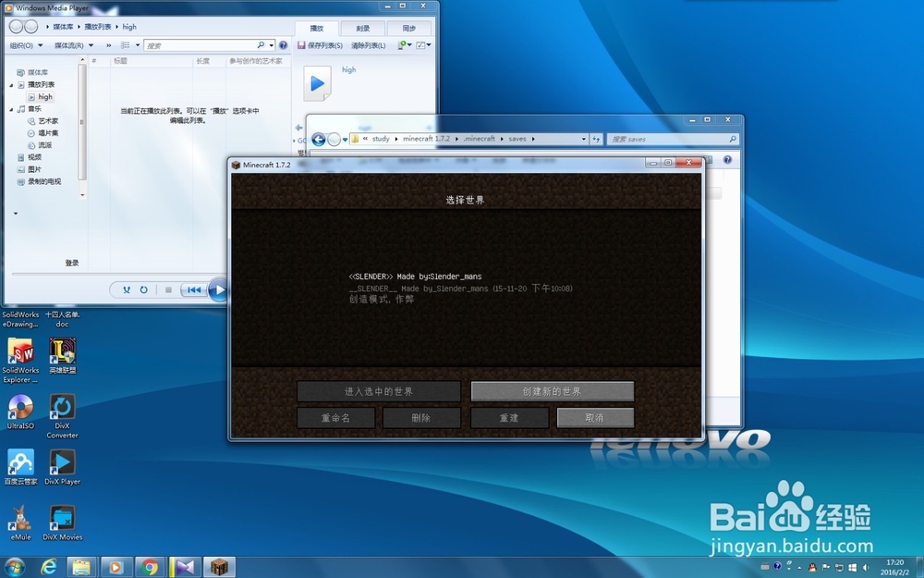Screen dimensions: 924x578
Task: Open the eMule desktop icon
Action: (x=20, y=523)
